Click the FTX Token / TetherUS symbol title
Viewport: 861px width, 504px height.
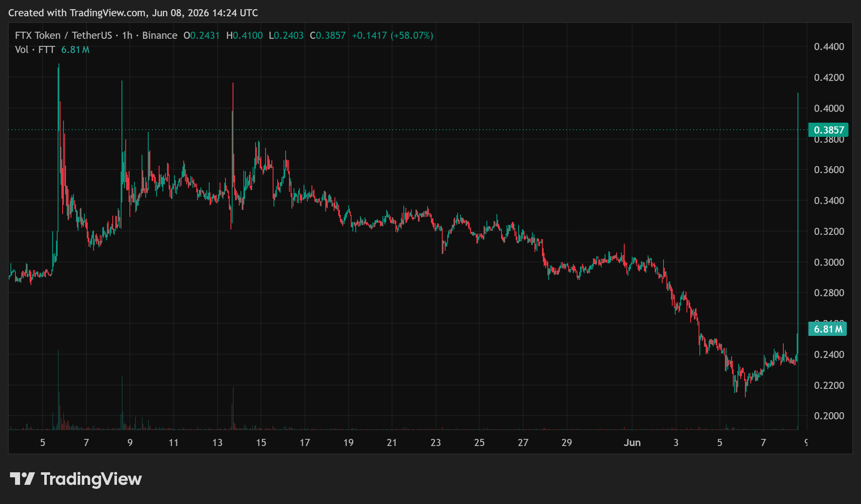point(63,35)
